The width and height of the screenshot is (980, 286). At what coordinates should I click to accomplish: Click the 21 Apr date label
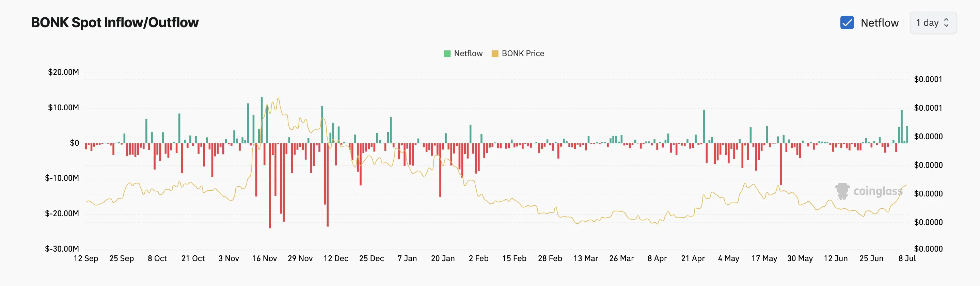pyautogui.click(x=692, y=259)
